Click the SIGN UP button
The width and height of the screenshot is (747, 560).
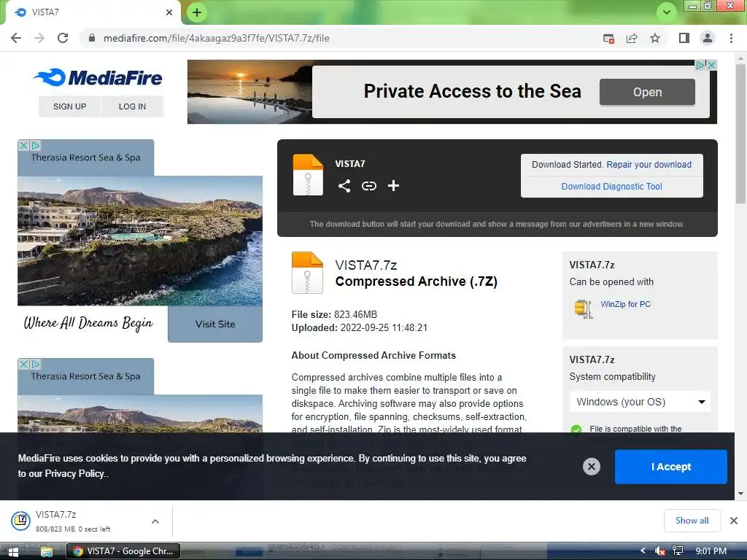[x=69, y=106]
